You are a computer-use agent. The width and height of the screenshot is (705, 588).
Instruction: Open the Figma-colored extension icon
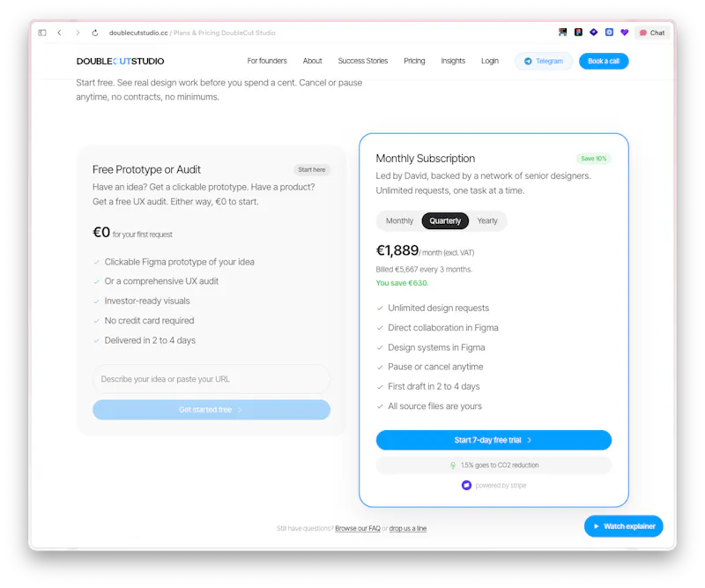click(x=578, y=33)
